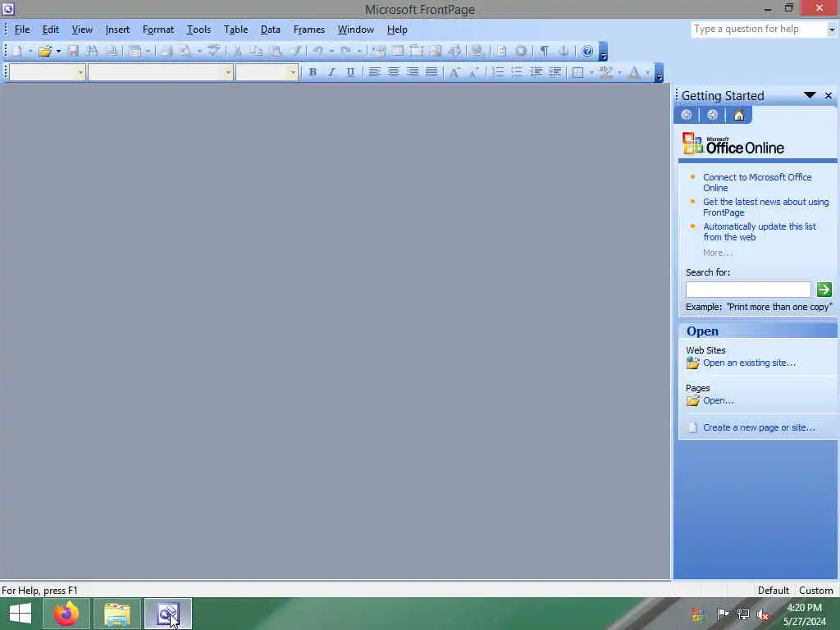Expand the New Page dropdown arrow
Image resolution: width=840 pixels, height=630 pixels.
tap(30, 51)
